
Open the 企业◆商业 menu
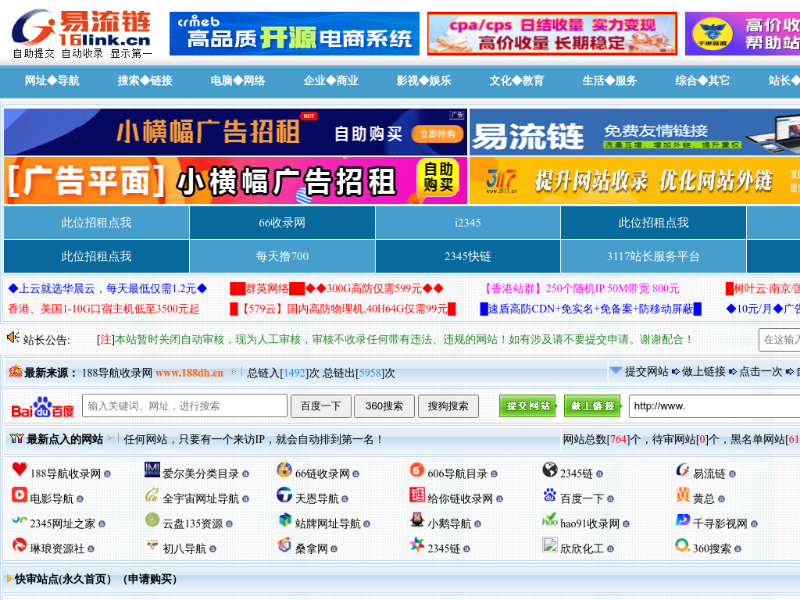(331, 81)
